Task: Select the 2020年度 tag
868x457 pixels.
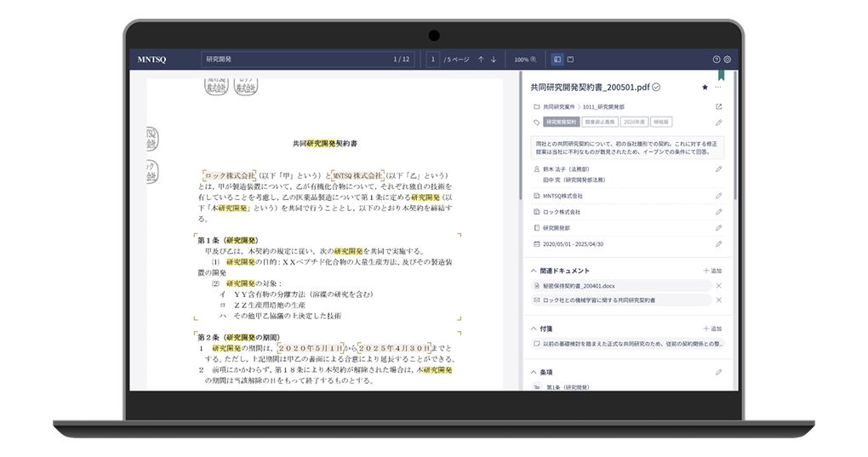Action: pos(634,123)
